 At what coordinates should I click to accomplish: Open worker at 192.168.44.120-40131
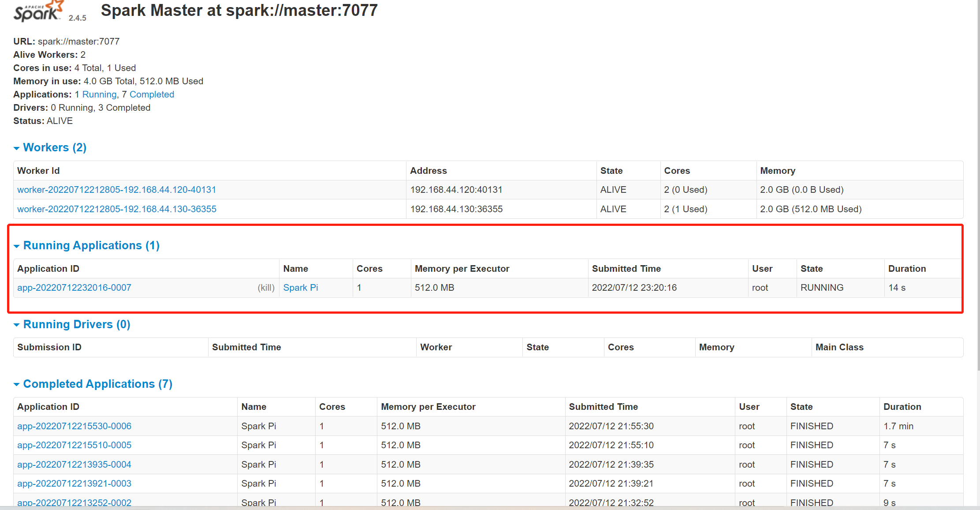[116, 190]
